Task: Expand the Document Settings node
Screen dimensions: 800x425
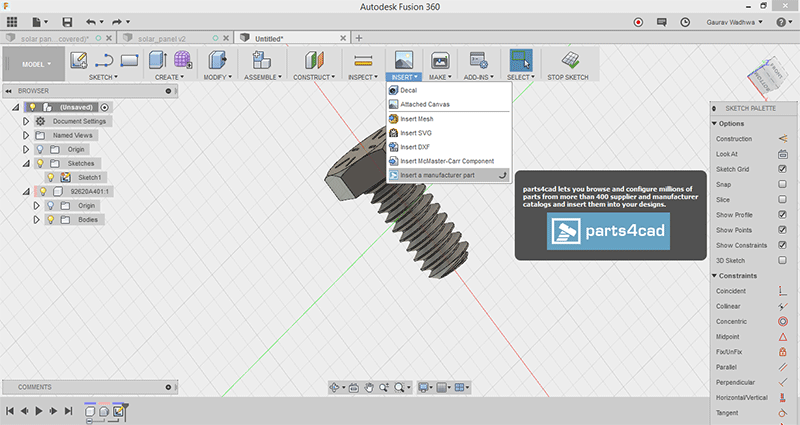Action: [x=26, y=121]
